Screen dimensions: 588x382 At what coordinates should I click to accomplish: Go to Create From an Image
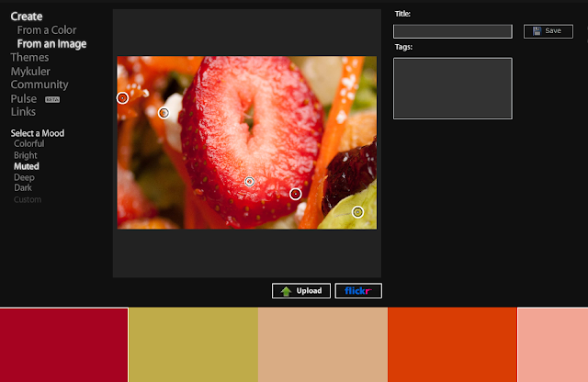coord(51,44)
